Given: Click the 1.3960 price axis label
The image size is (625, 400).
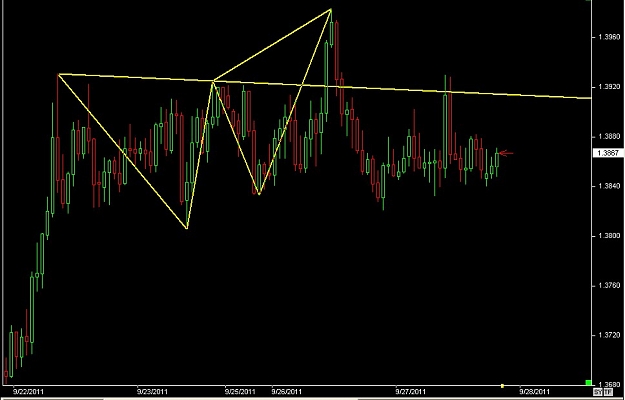Looking at the screenshot, I should pos(608,37).
